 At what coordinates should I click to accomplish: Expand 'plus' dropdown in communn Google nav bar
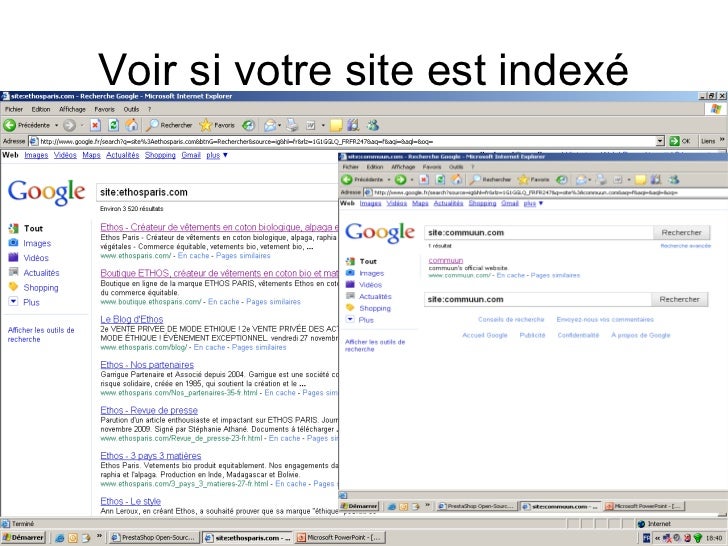point(533,203)
